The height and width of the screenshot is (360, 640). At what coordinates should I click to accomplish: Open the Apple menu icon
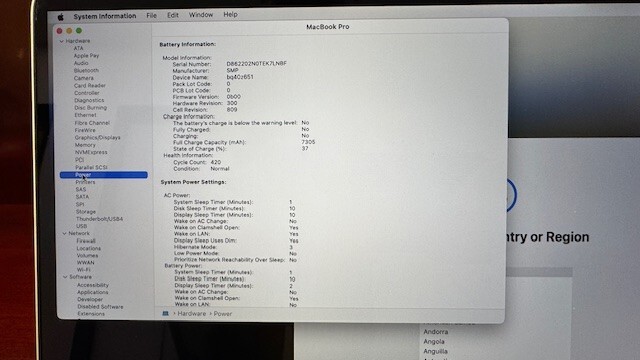click(60, 17)
